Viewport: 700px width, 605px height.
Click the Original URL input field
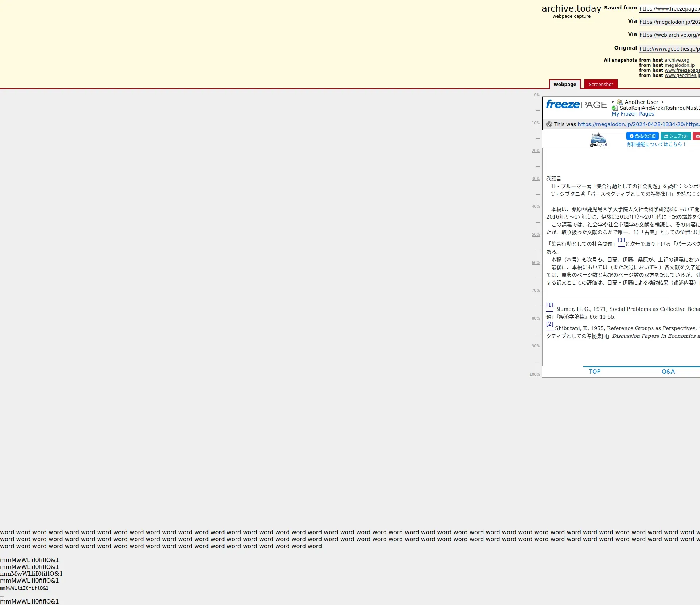coord(669,49)
